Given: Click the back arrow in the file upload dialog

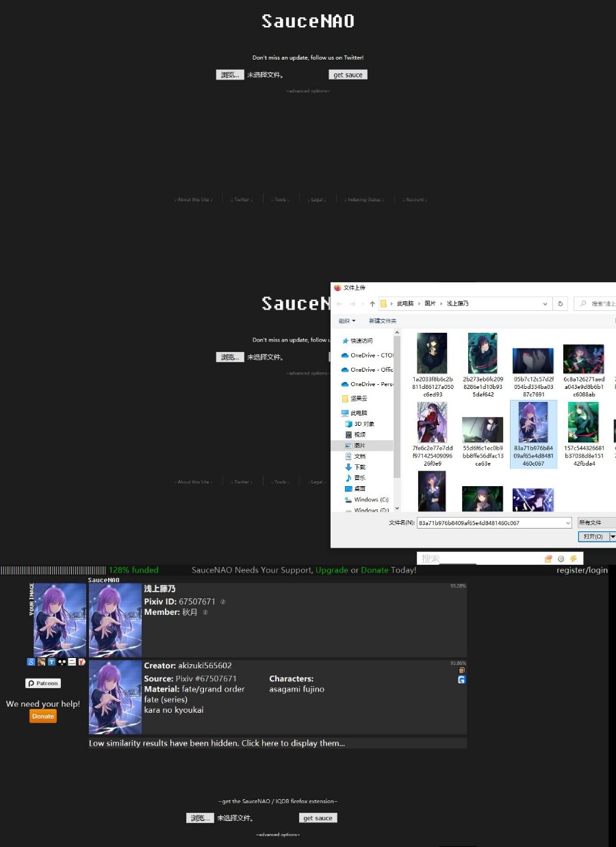Looking at the screenshot, I should [339, 303].
